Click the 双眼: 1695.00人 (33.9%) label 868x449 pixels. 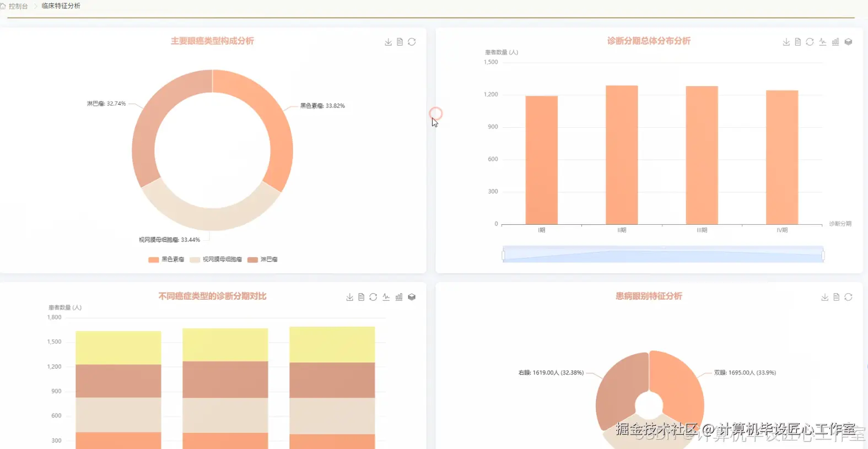[745, 373]
